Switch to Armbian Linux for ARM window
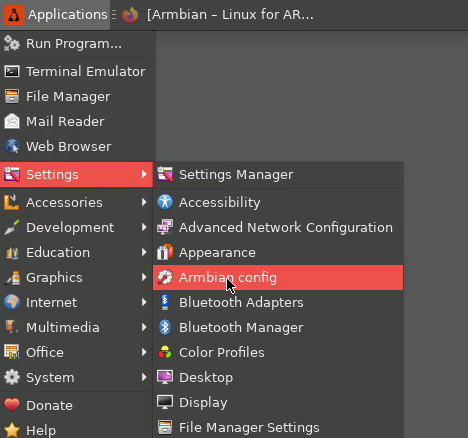 (218, 15)
